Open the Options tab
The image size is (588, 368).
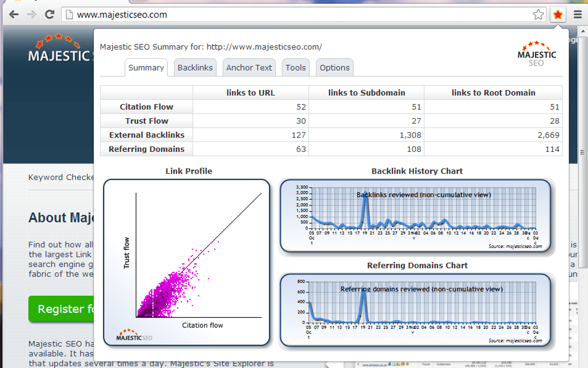point(334,68)
